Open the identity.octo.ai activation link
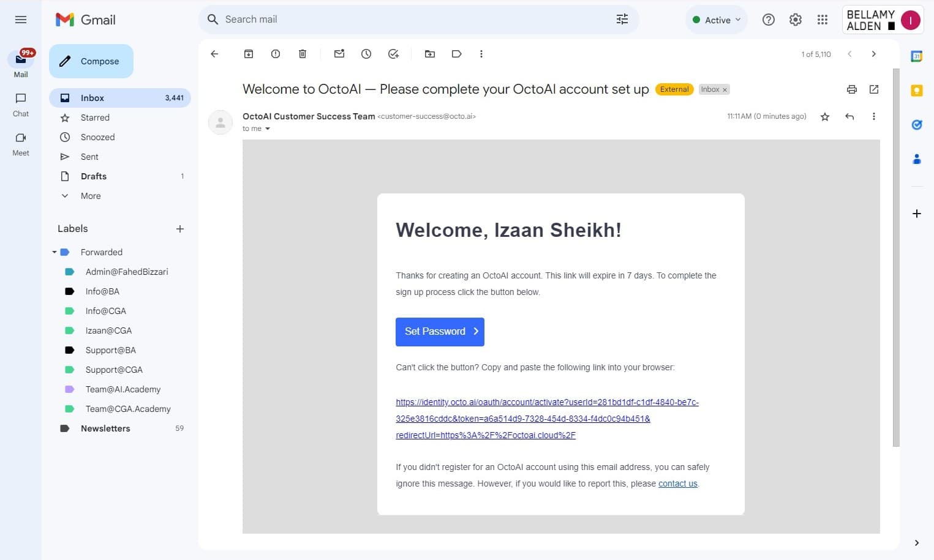 tap(547, 419)
